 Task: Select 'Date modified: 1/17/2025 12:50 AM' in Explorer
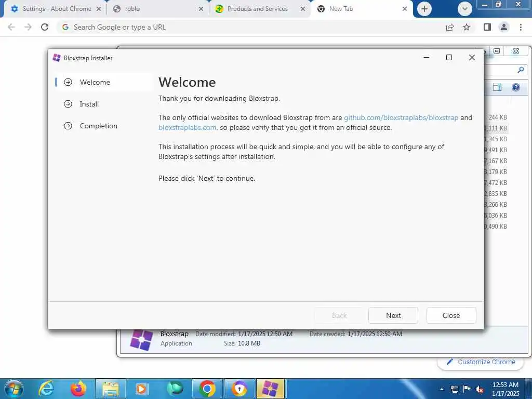[244, 334]
